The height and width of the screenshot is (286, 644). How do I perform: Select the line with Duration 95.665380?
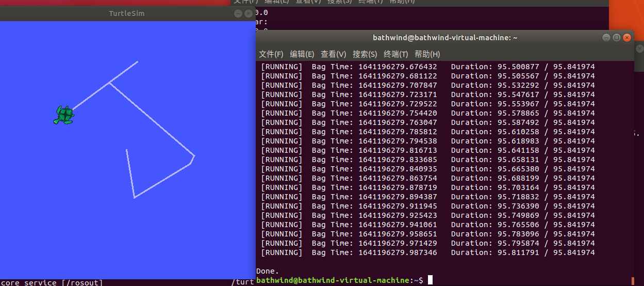click(x=427, y=169)
